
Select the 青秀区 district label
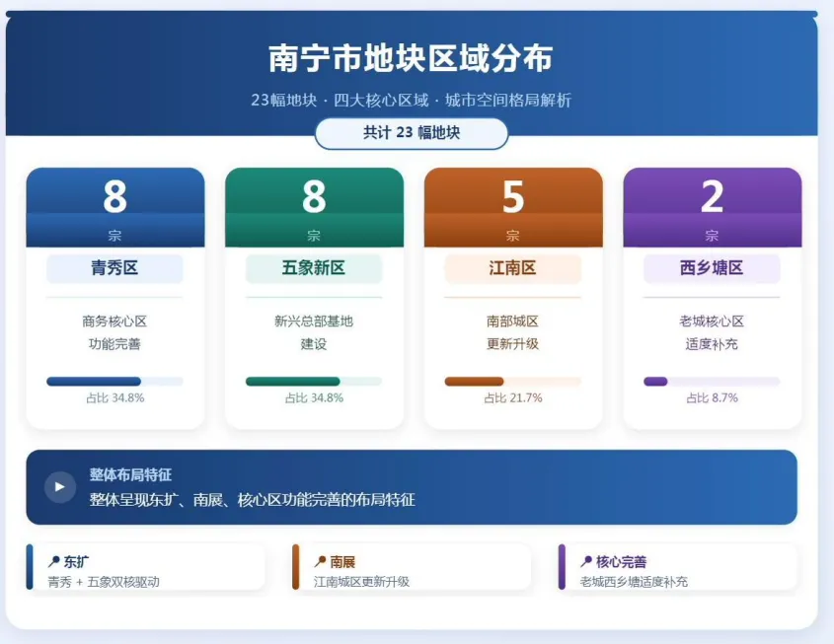[x=114, y=268]
